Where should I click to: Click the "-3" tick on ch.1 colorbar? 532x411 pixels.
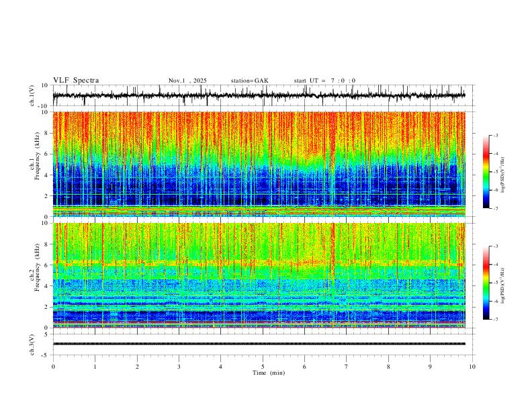[495, 135]
